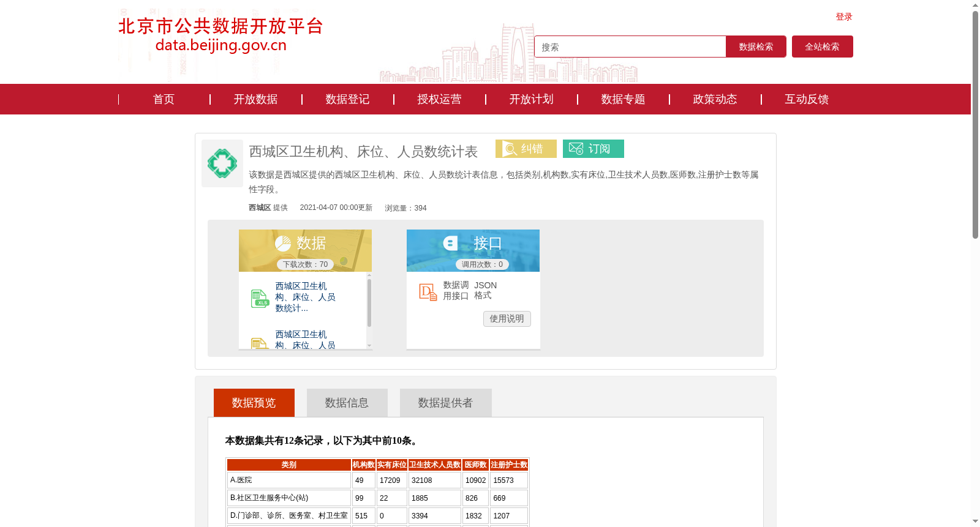980x527 pixels.
Task: Click the 浏览量：394 text
Action: 405,208
